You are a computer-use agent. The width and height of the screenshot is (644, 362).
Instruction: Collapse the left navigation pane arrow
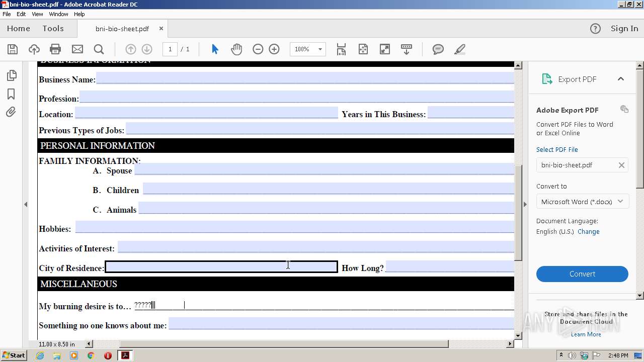point(26,204)
